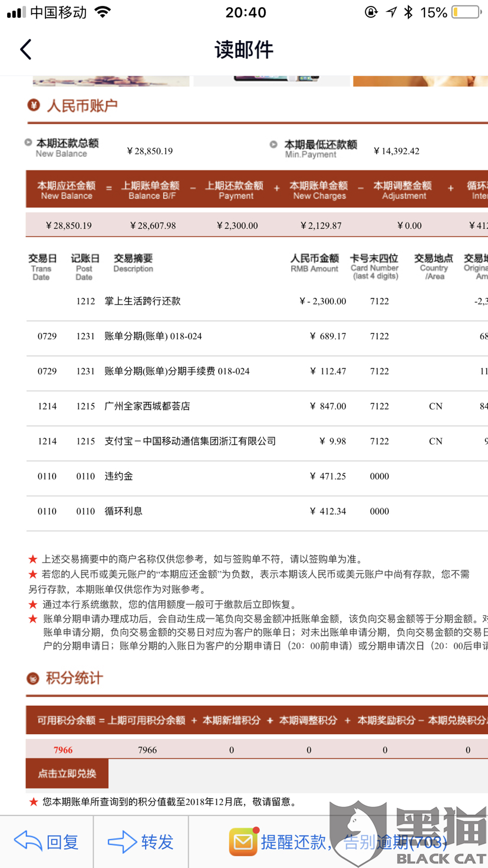Tap the bullet before 本期还款总额

pyautogui.click(x=28, y=143)
